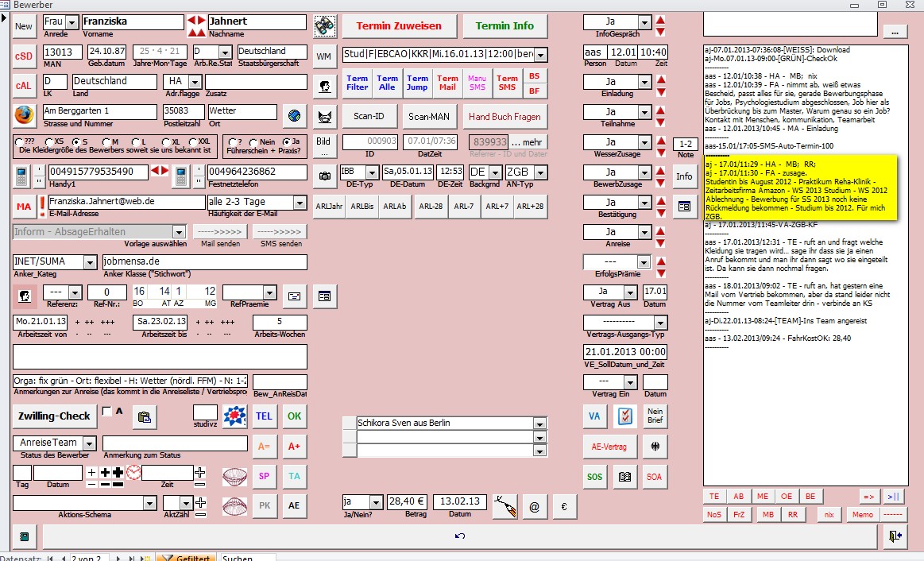Expand the Häufigkeit der E-Mail dropdown
The width and height of the screenshot is (924, 561).
click(x=299, y=203)
